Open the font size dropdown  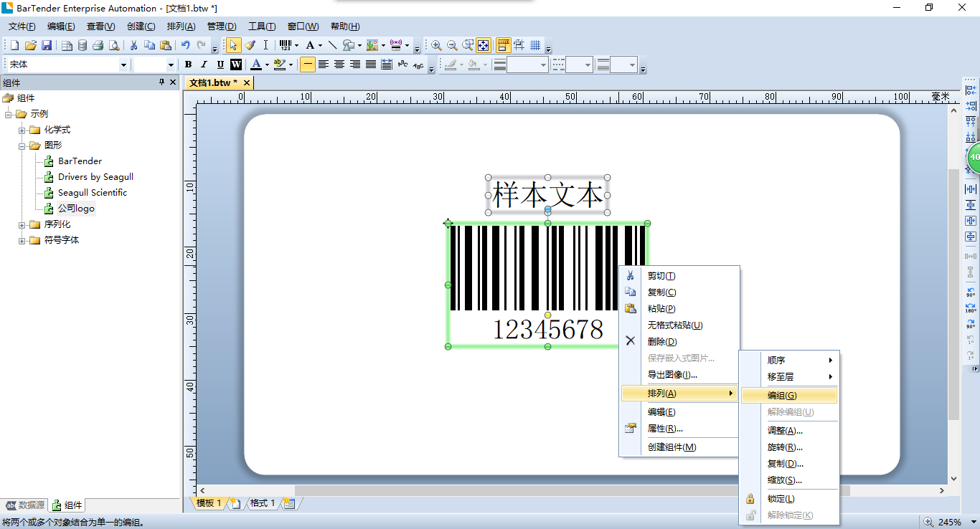point(171,65)
